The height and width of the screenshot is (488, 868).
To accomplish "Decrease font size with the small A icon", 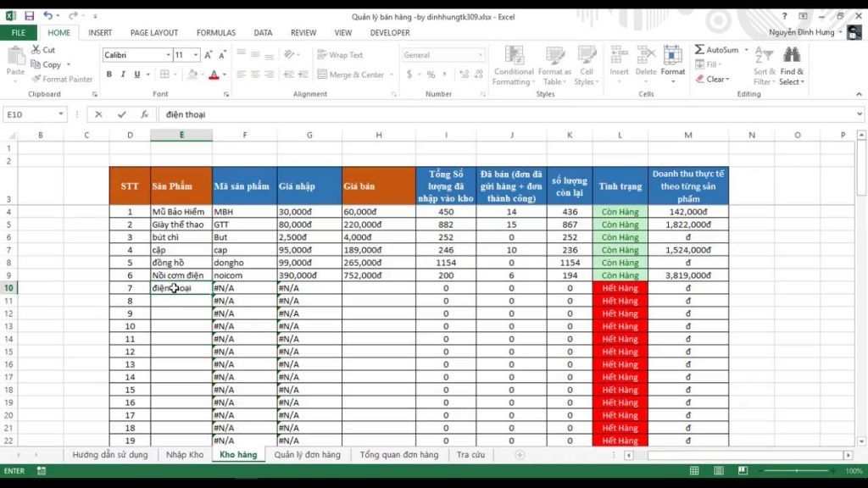I will click(222, 55).
